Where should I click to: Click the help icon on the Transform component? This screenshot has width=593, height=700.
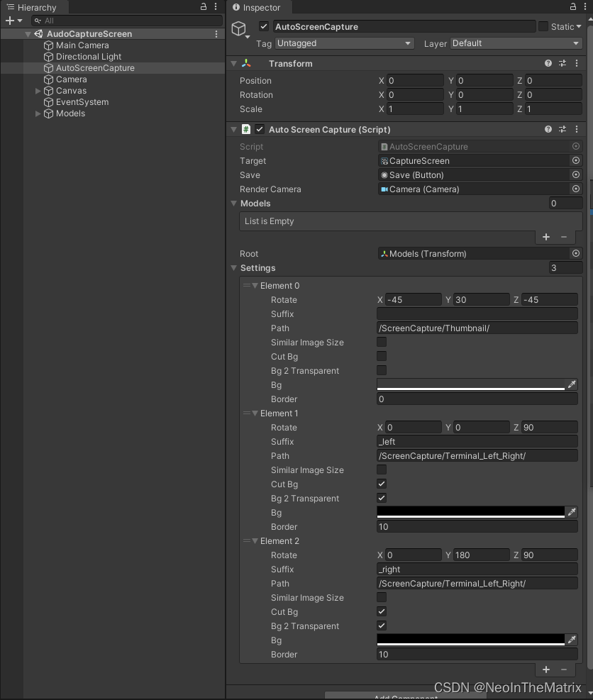click(548, 63)
